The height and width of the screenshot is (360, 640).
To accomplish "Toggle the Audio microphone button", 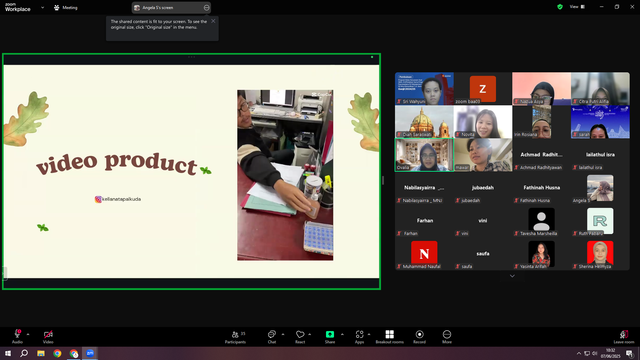I will pos(17,336).
